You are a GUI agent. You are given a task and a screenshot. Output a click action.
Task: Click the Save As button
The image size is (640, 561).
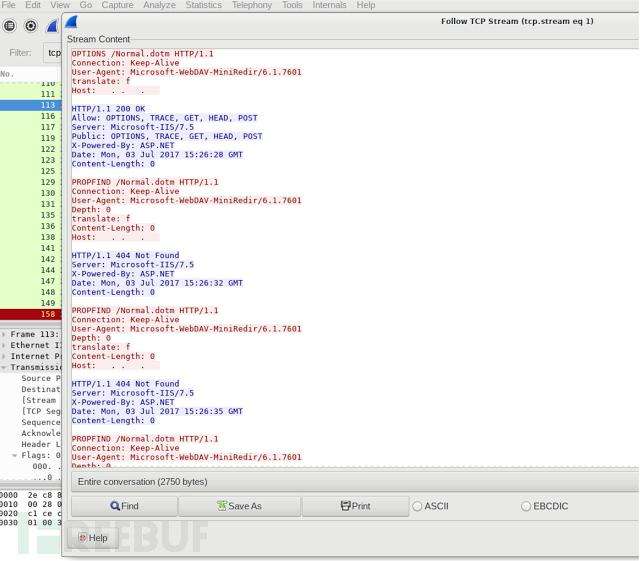click(x=240, y=506)
